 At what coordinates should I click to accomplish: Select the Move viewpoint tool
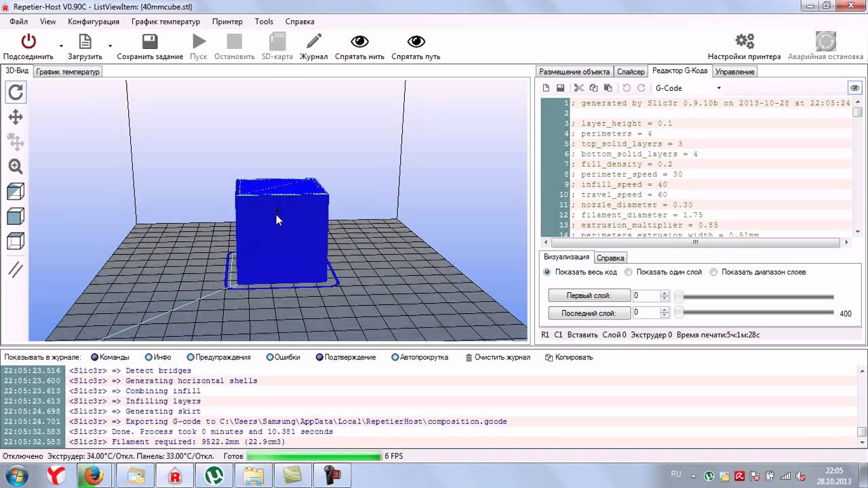pos(16,117)
